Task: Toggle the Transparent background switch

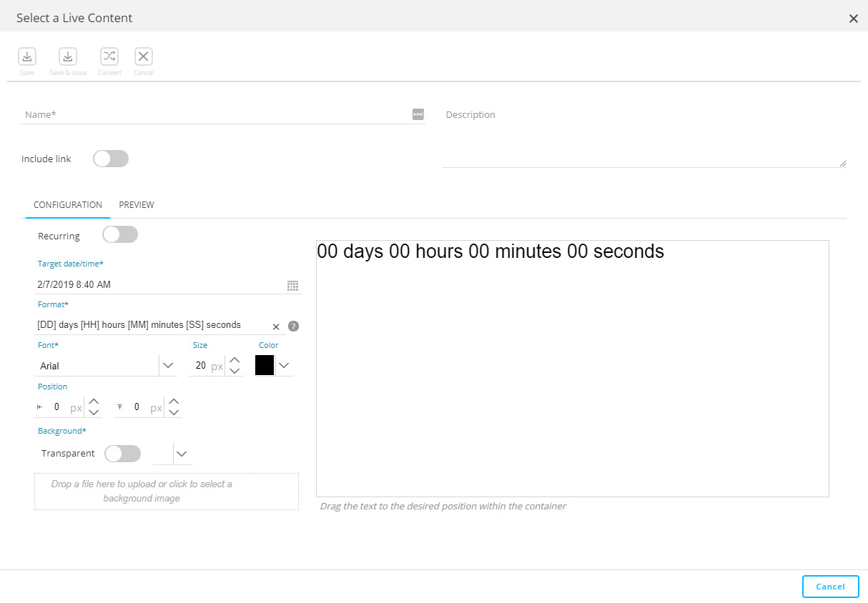Action: pyautogui.click(x=122, y=454)
